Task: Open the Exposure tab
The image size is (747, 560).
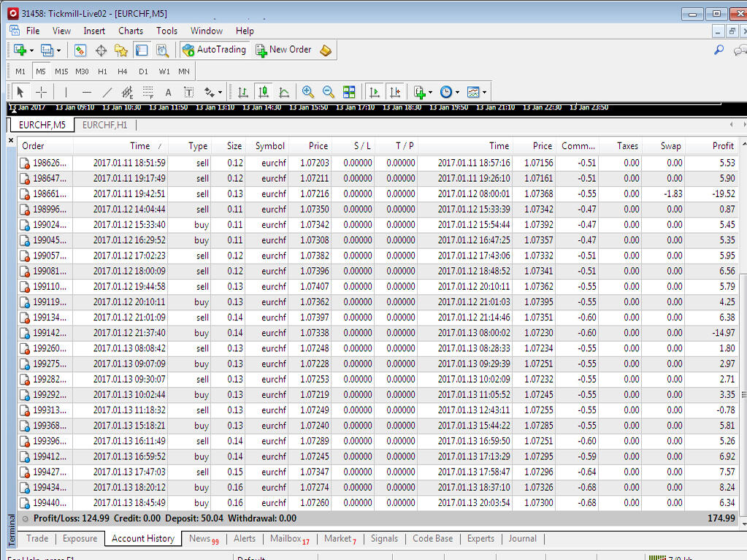Action: 80,539
